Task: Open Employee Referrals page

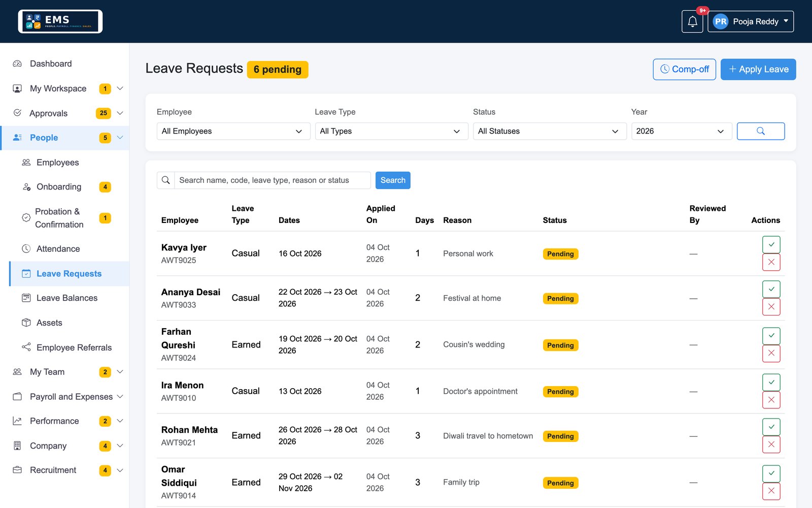Action: click(x=69, y=347)
